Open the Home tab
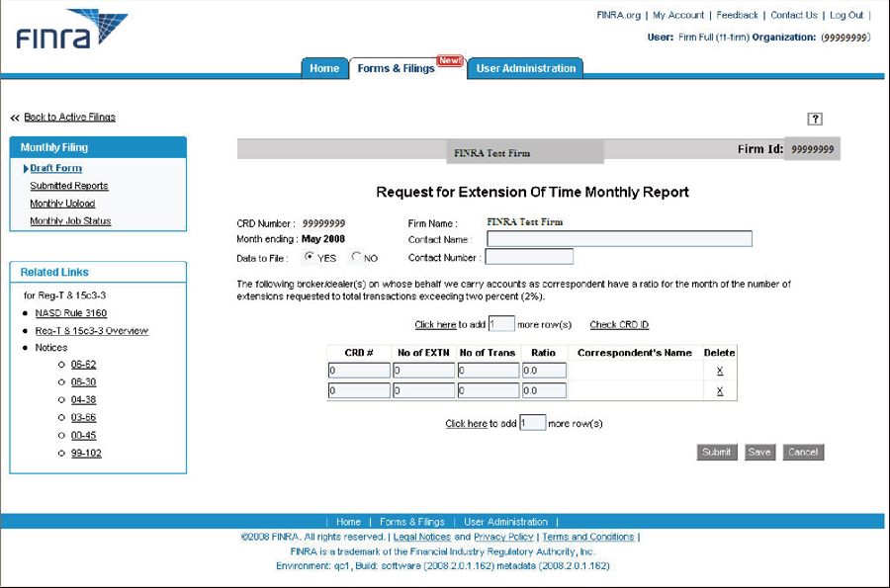Screen dimensions: 890x588 (324, 68)
